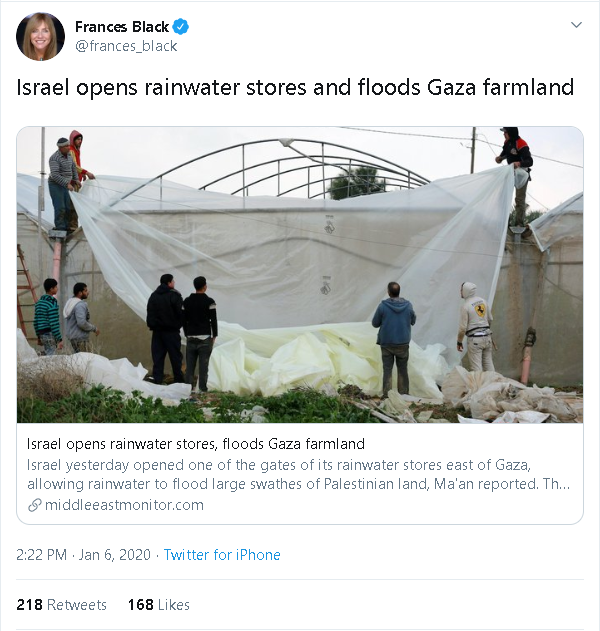Click the 168 like count number
Image resolution: width=600 pixels, height=631 pixels.
click(x=140, y=605)
